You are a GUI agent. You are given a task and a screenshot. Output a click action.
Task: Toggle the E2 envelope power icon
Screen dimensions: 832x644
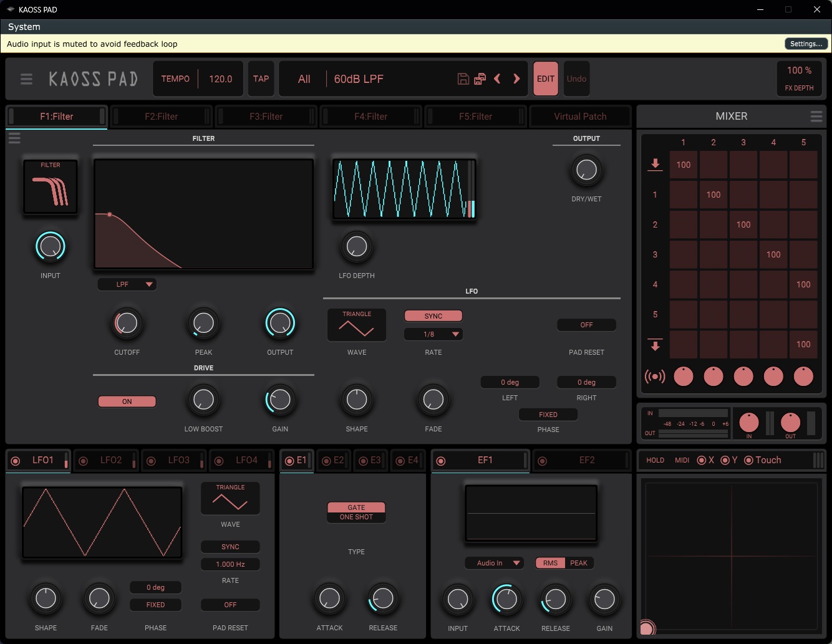[326, 461]
